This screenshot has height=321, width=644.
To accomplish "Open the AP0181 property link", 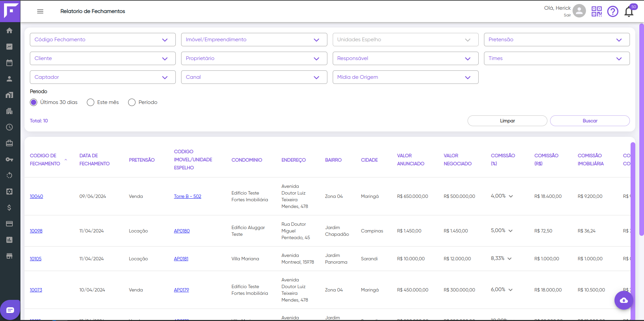I will coord(181,259).
